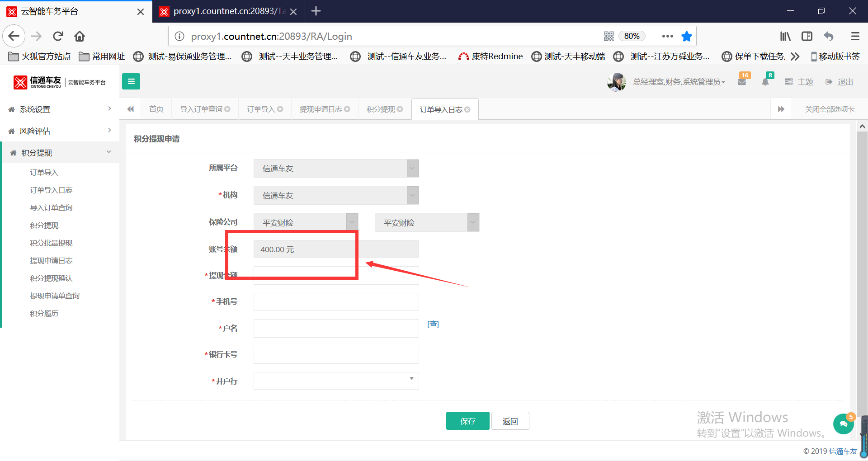Click the 银行卡号 input field
This screenshot has height=461, width=868.
pos(336,355)
